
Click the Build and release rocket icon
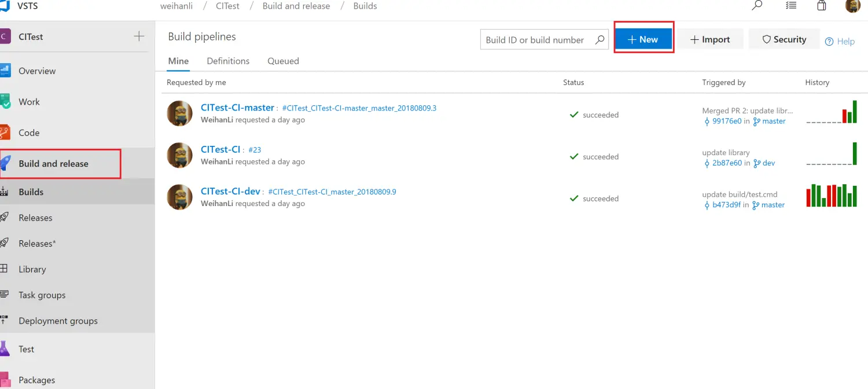(x=6, y=163)
